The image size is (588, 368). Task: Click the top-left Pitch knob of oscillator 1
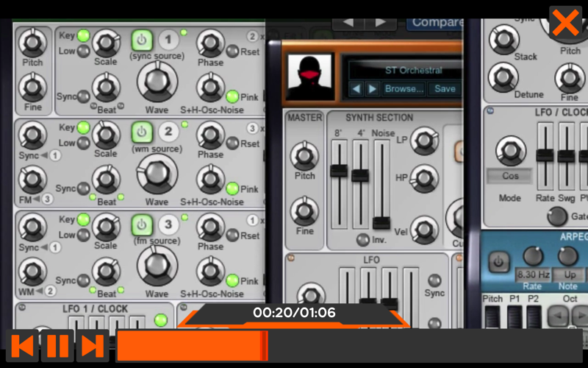(32, 43)
